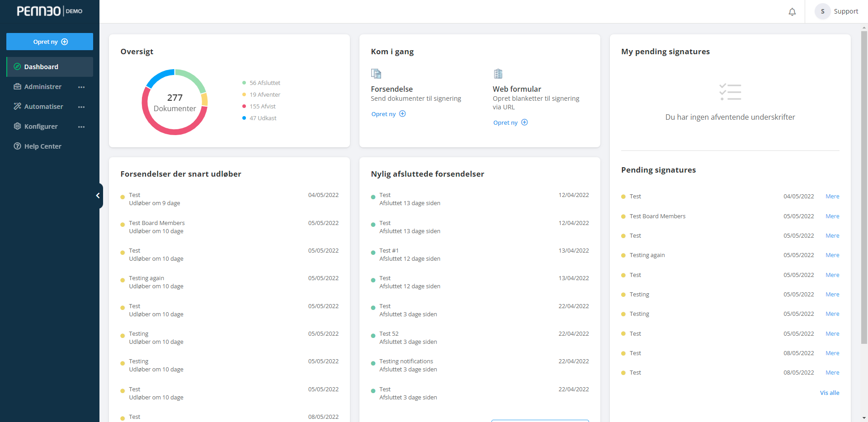Image resolution: width=868 pixels, height=422 pixels.
Task: Click the Support user name
Action: tap(846, 11)
